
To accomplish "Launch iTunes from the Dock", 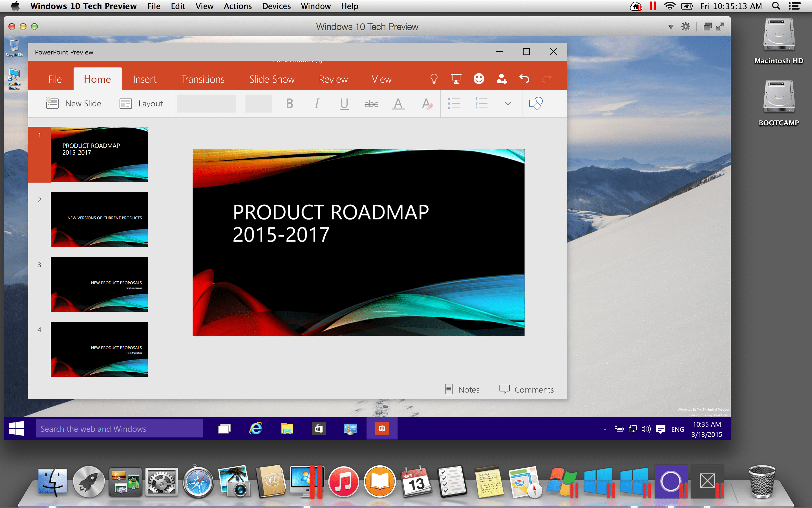I will (x=343, y=482).
